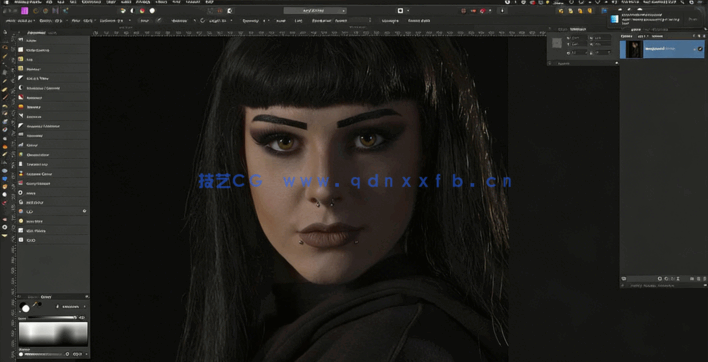Add a Colour Balance adjustment
This screenshot has width=708, height=362.
[x=53, y=183]
